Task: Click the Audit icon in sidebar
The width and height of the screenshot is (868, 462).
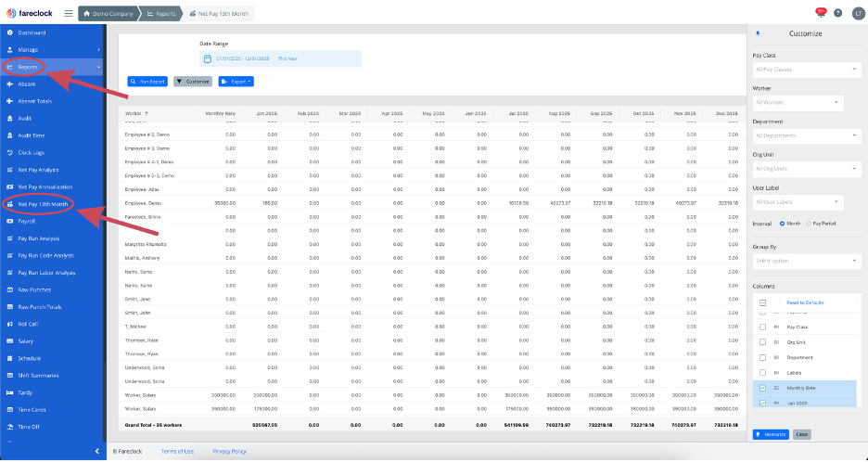Action: [10, 119]
